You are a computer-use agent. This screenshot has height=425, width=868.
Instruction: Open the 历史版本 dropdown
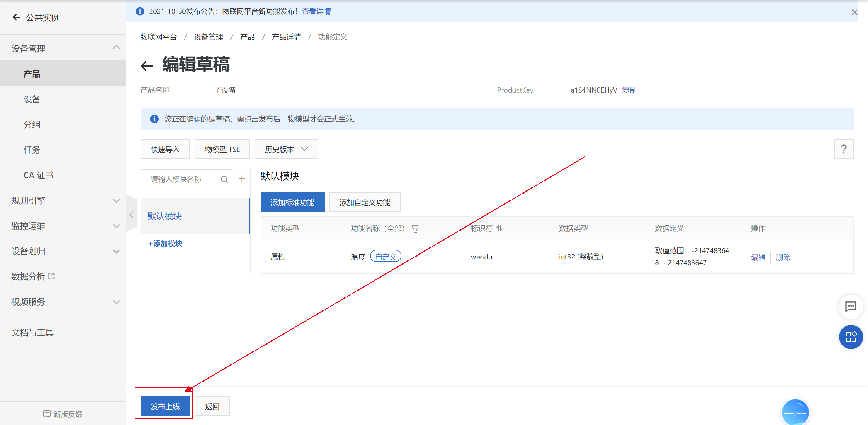tap(286, 149)
